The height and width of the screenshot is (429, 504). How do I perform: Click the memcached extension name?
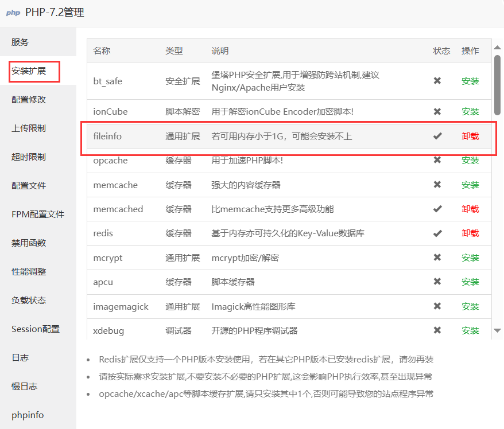[x=118, y=209]
